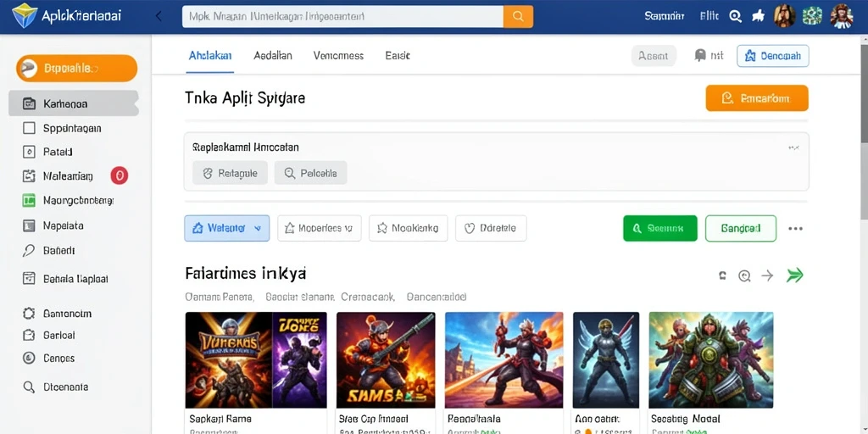Click the puzzle piece icon in the header
Viewport: 868px width, 434px height.
point(759,17)
